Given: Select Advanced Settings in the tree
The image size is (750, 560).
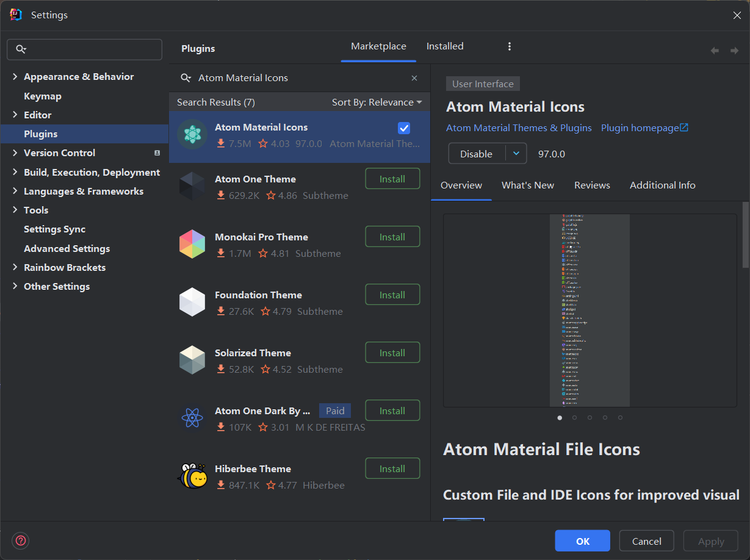Looking at the screenshot, I should tap(67, 249).
